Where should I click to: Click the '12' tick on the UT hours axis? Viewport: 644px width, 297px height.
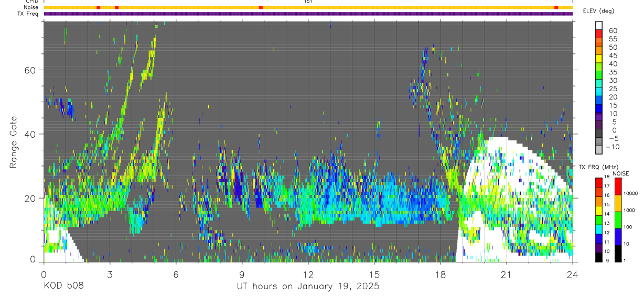pos(308,274)
